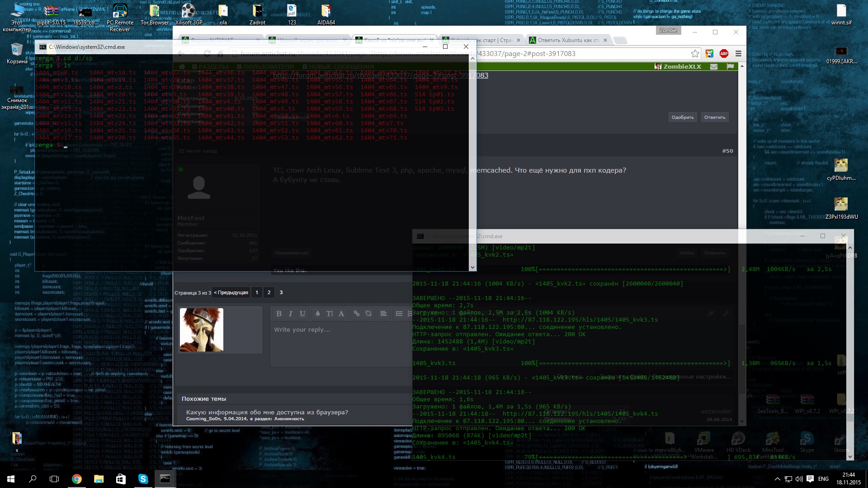Open Chrome from the taskbar
The height and width of the screenshot is (488, 868).
coord(77,479)
